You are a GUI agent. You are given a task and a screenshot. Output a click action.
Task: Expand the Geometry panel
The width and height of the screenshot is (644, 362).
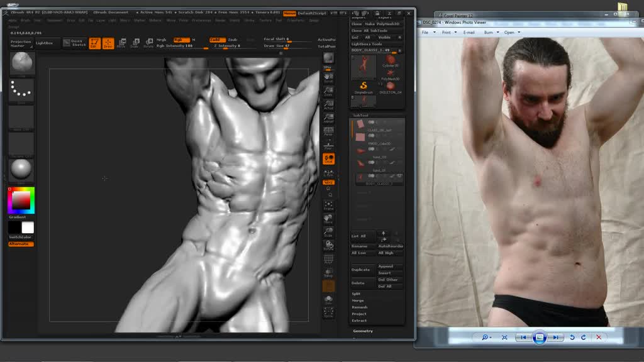click(363, 331)
